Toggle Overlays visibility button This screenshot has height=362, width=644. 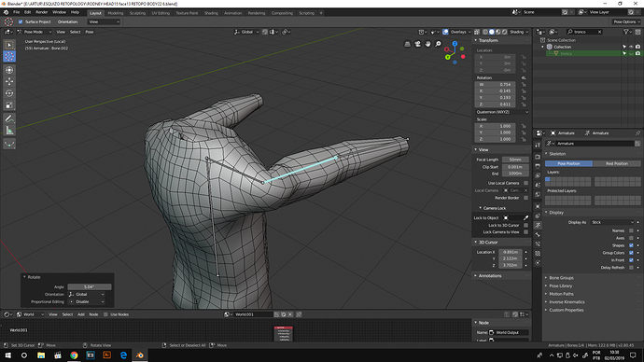pyautogui.click(x=445, y=32)
